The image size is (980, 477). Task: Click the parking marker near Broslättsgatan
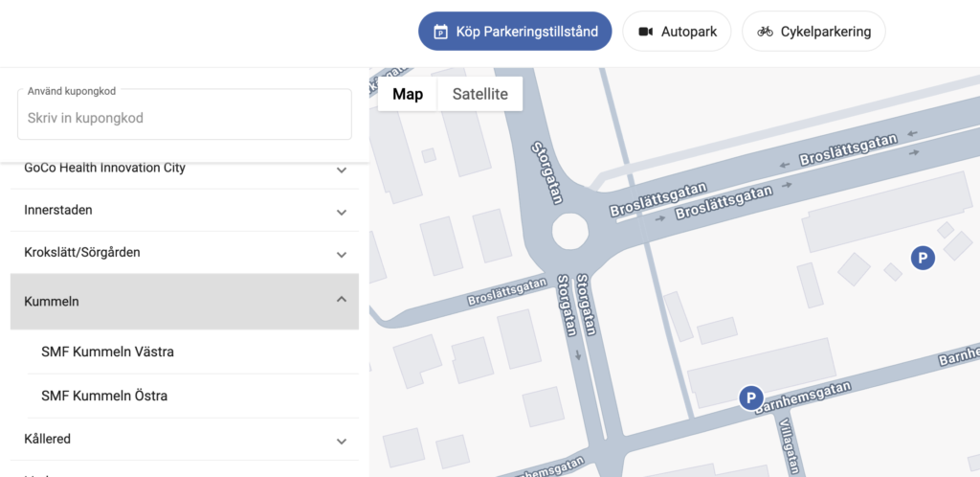click(922, 257)
